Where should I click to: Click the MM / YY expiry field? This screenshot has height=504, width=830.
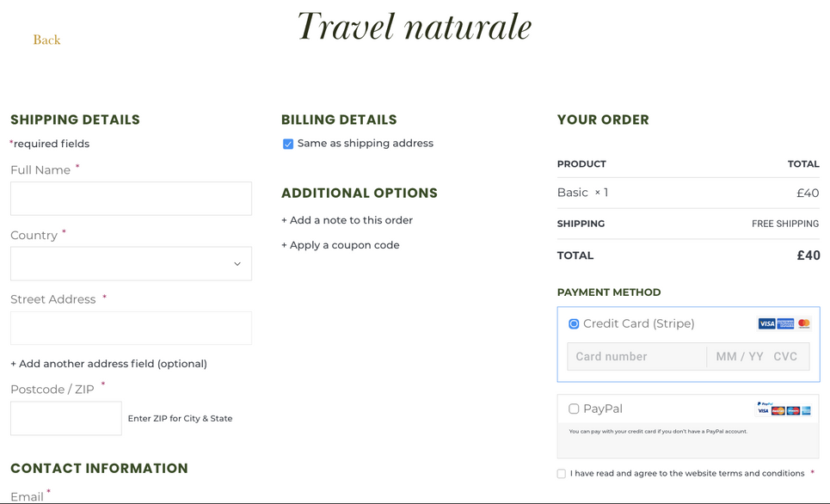[739, 356]
